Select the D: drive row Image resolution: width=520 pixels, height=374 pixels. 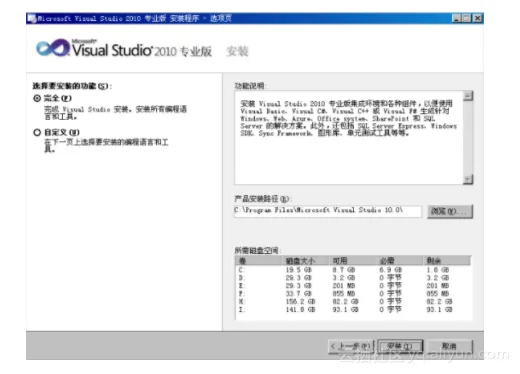pyautogui.click(x=353, y=278)
